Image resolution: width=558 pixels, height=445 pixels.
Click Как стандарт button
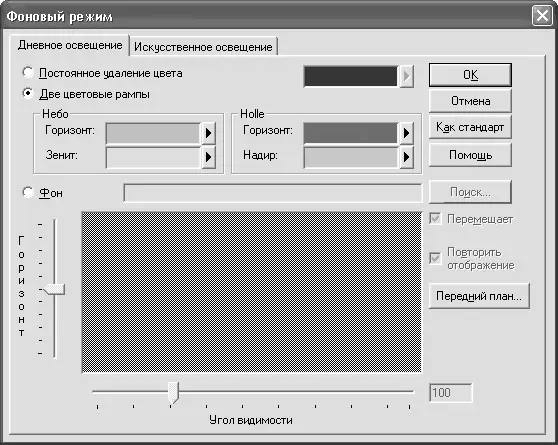[470, 127]
